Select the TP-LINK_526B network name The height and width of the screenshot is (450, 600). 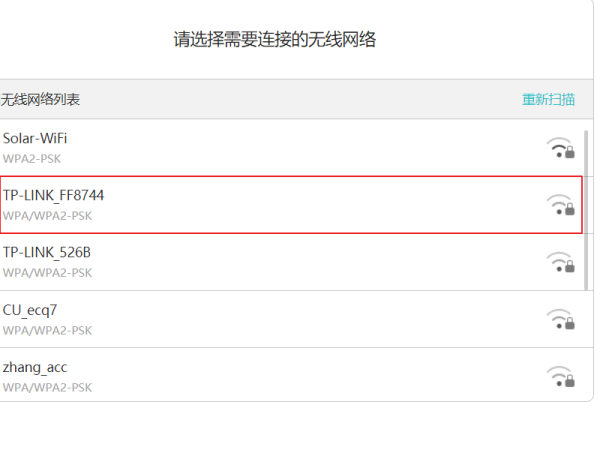49,252
